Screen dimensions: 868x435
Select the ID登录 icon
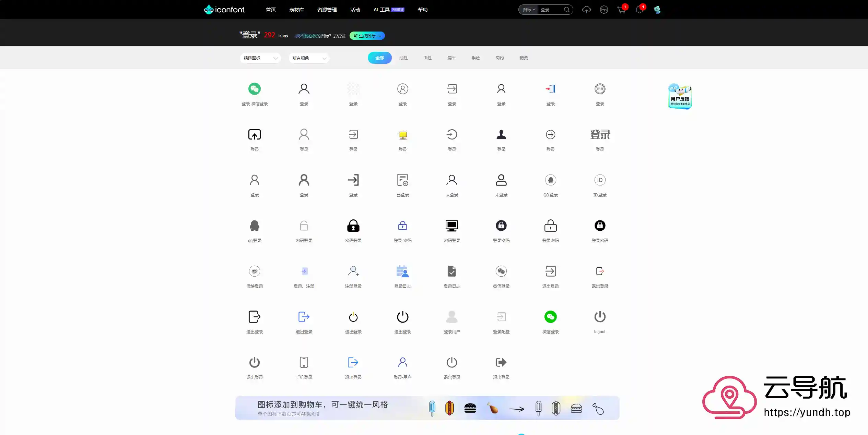coord(599,180)
